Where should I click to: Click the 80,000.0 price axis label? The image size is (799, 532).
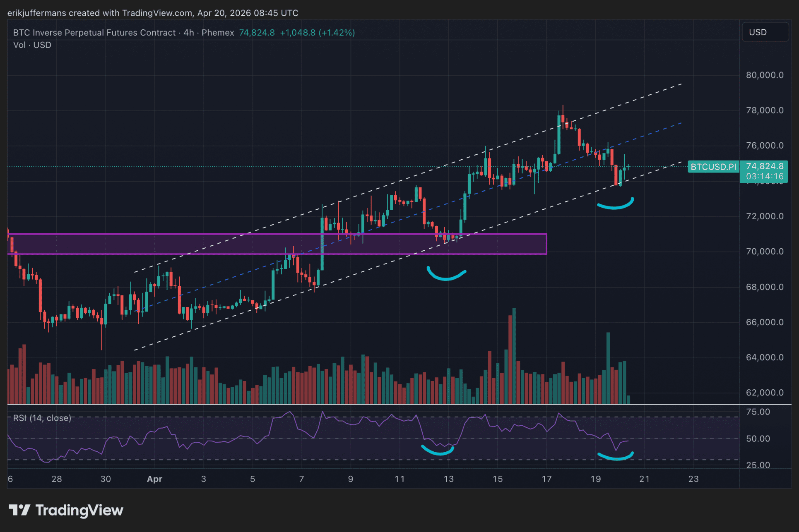[764, 75]
